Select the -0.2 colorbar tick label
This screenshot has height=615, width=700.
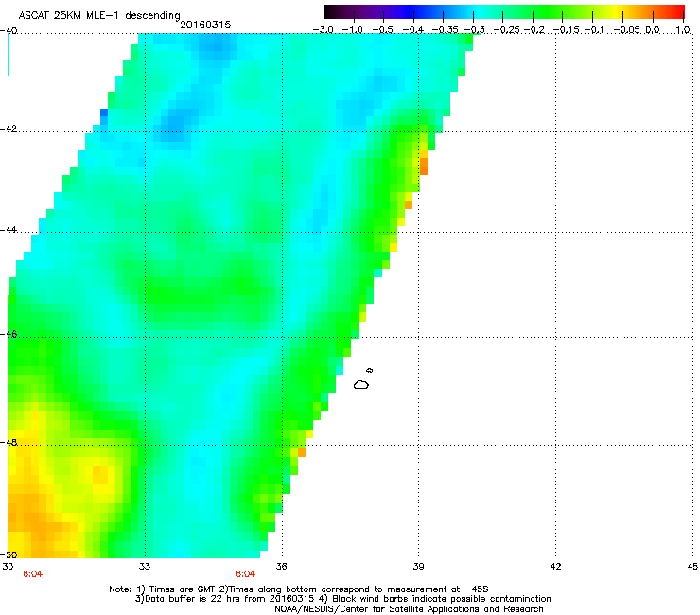point(534,30)
